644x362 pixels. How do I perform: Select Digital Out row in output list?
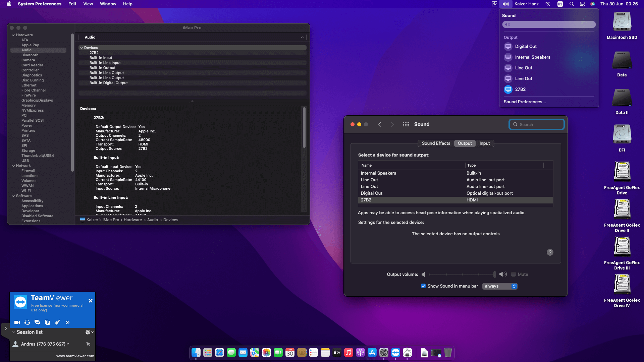(x=371, y=193)
